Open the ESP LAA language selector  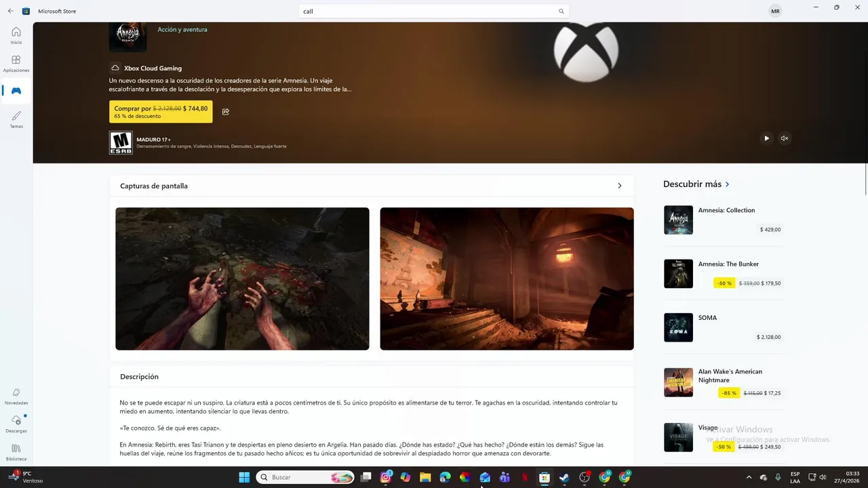[795, 477]
